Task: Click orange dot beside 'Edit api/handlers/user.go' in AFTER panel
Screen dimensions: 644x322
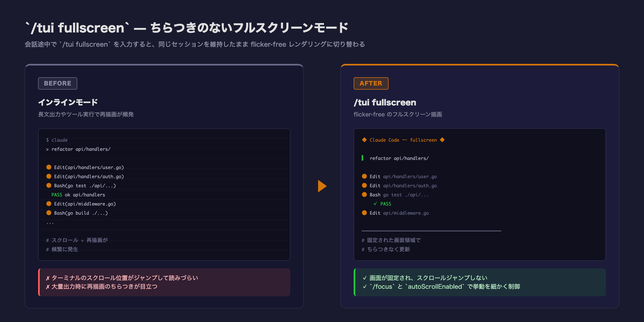Action: coord(364,176)
